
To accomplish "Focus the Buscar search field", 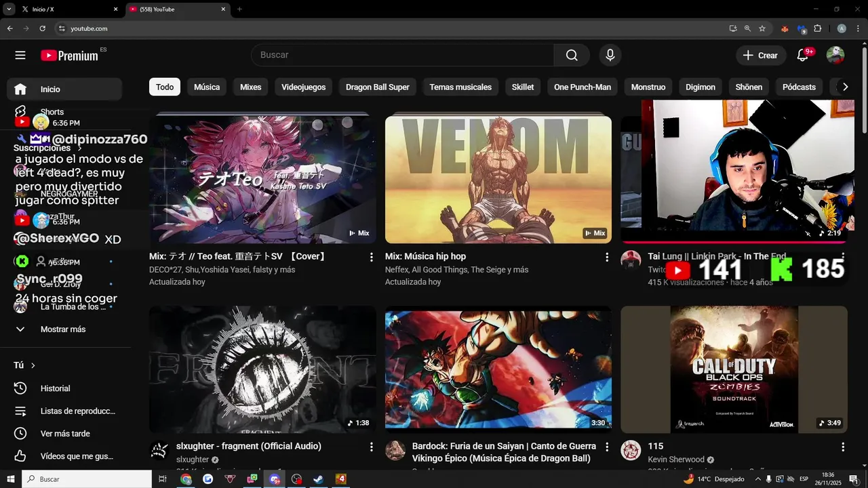I will coord(403,56).
